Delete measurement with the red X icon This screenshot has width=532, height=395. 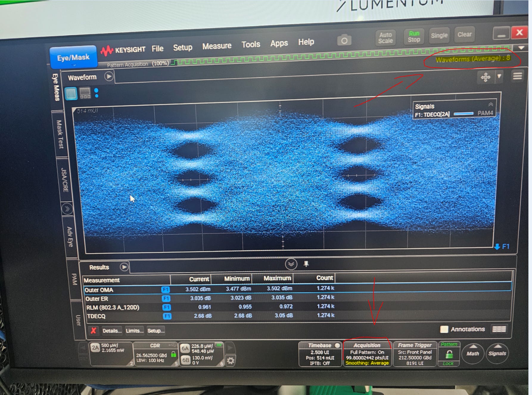click(x=93, y=330)
